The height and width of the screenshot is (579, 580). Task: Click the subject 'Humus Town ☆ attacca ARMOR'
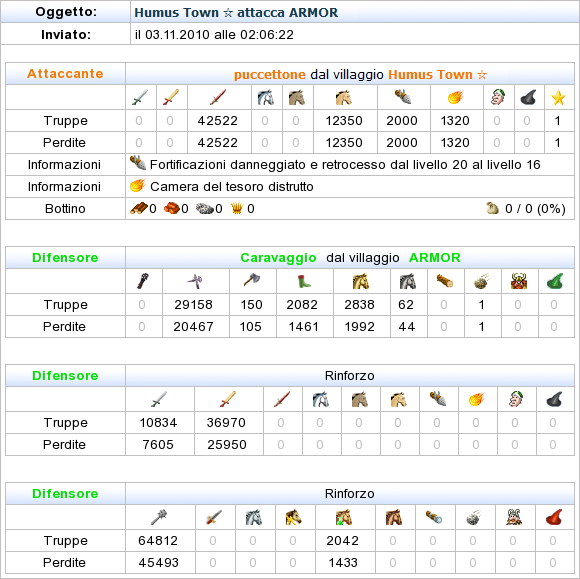click(x=236, y=13)
